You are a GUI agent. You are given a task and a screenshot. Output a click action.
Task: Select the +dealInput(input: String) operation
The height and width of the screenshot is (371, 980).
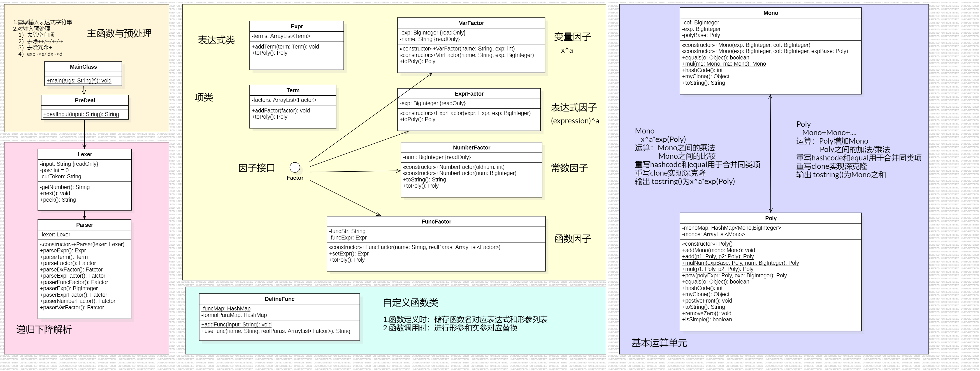coord(81,114)
